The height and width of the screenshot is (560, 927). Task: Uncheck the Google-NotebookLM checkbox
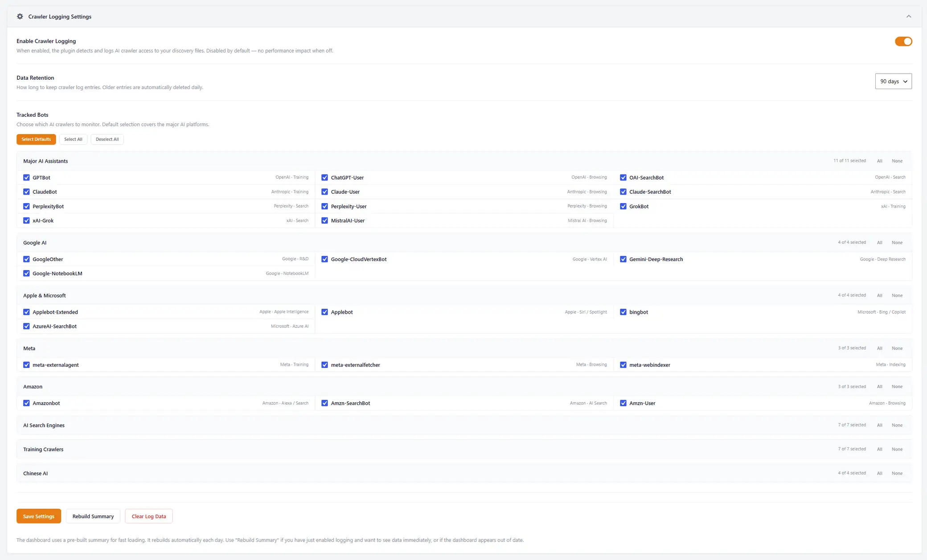26,274
